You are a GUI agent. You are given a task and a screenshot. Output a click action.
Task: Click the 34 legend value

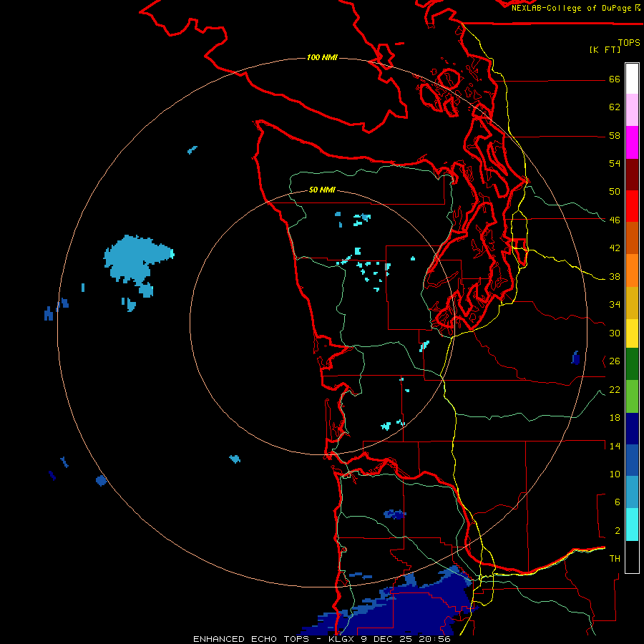pyautogui.click(x=615, y=305)
